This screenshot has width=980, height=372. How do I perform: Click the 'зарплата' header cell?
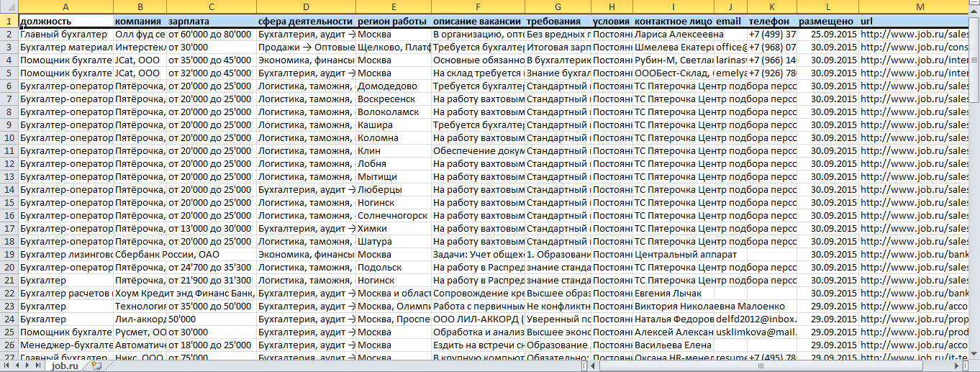pyautogui.click(x=212, y=21)
